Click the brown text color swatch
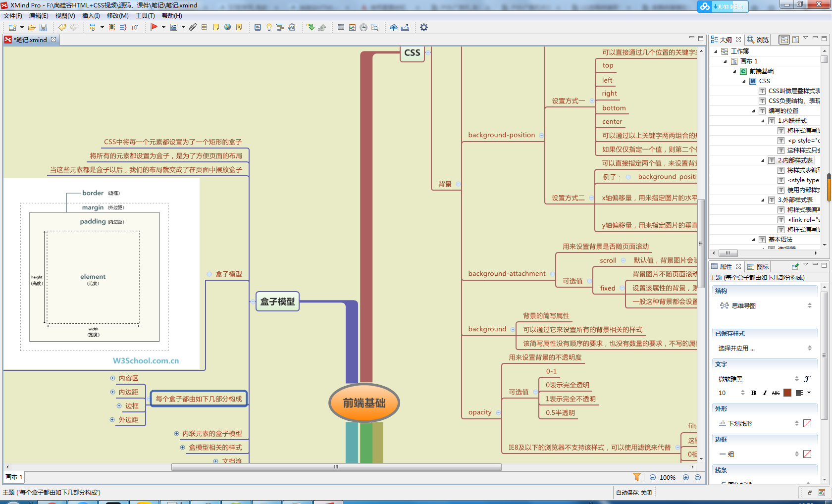Viewport: 832px width, 504px height. 787,393
